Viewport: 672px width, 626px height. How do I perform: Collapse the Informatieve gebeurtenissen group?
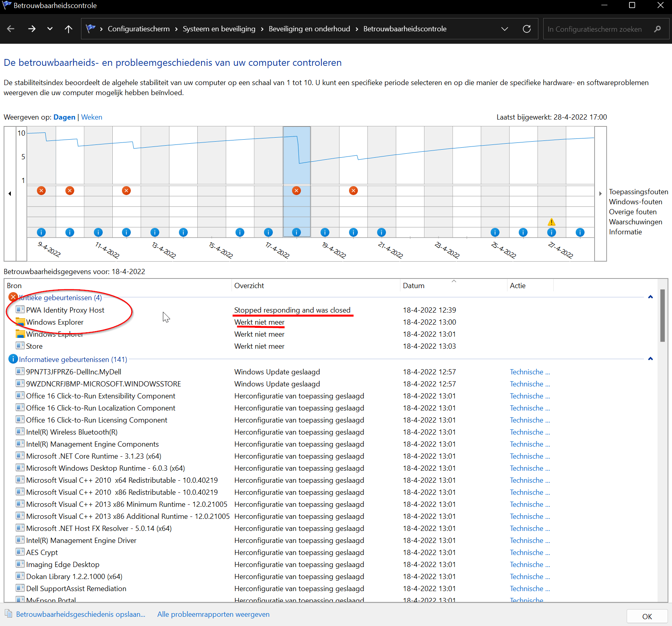pos(650,359)
